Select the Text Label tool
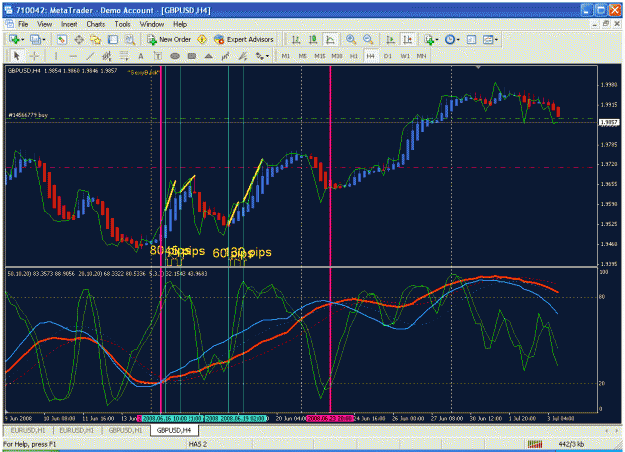Screen dimensions: 625x452 tap(158, 56)
